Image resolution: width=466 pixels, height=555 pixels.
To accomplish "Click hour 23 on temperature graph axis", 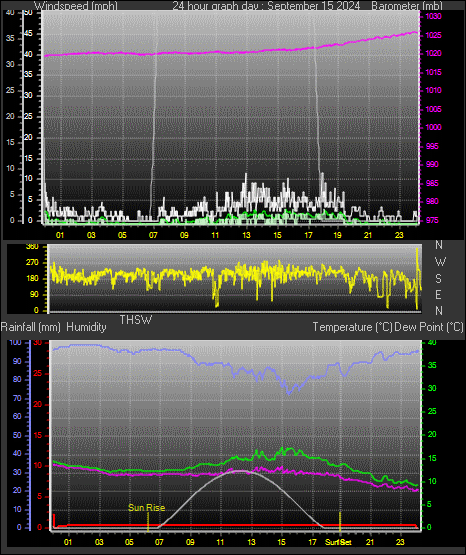I will pos(400,542).
